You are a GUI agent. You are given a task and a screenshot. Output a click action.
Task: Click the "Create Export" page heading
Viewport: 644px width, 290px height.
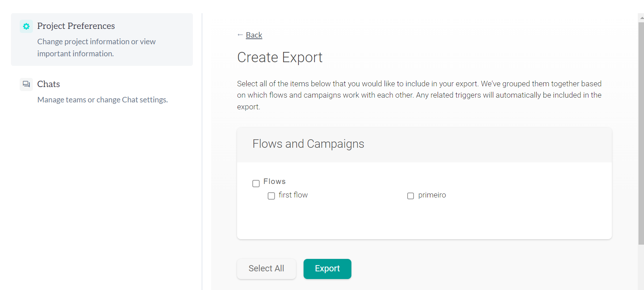280,57
